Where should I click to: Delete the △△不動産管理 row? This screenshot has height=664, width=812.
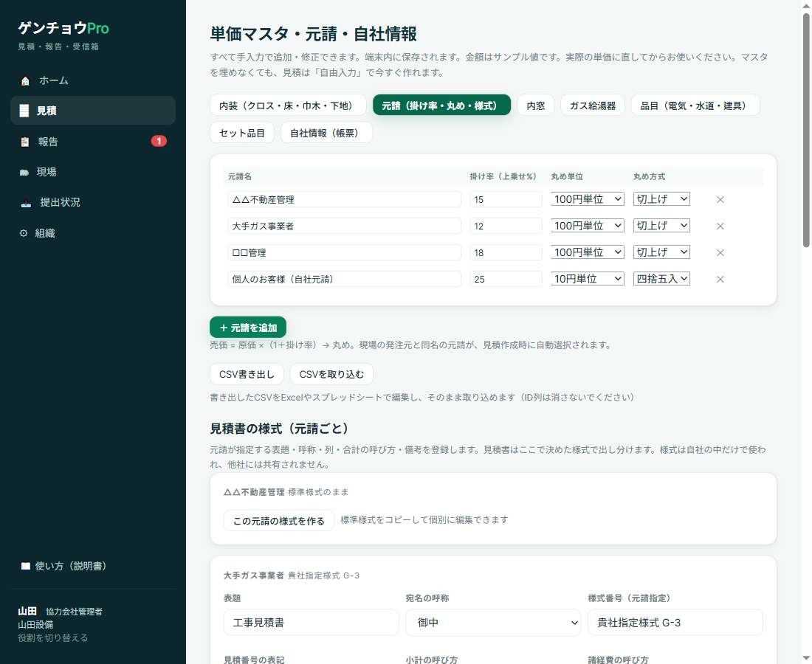[x=720, y=200]
